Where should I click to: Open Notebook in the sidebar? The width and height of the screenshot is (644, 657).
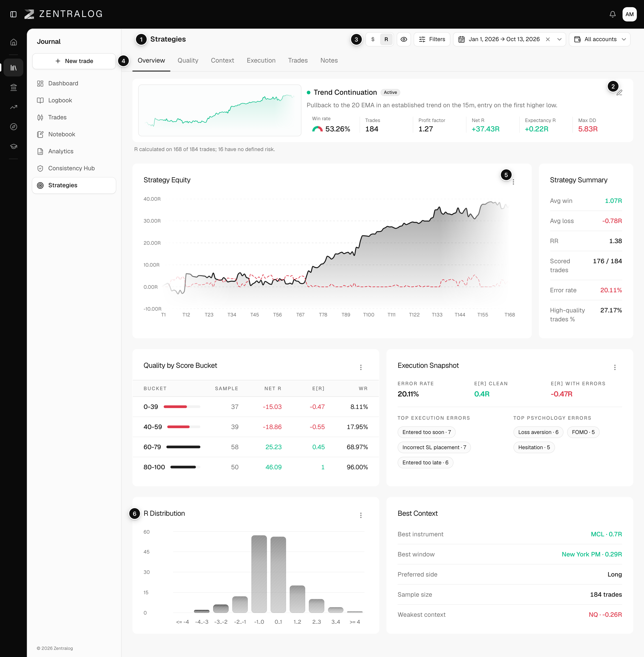74,134
